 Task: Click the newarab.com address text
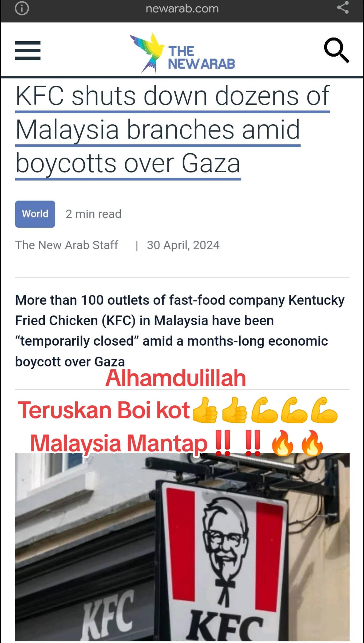click(182, 9)
